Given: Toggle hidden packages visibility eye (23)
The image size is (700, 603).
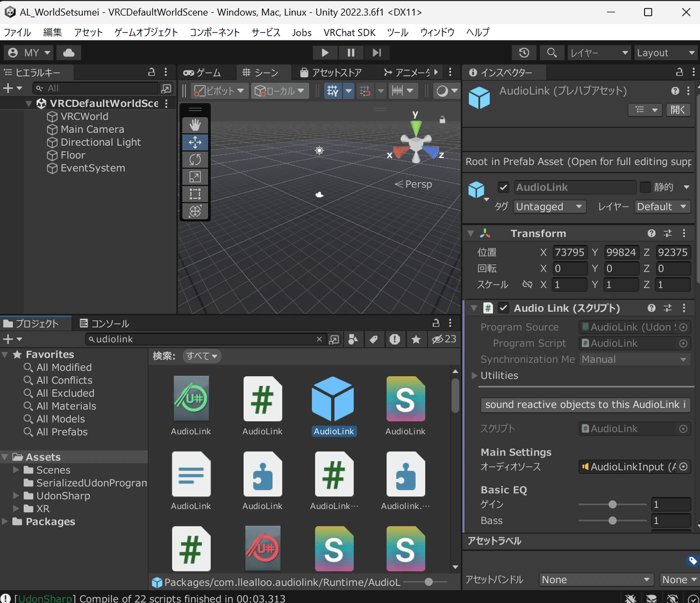Looking at the screenshot, I should 443,339.
